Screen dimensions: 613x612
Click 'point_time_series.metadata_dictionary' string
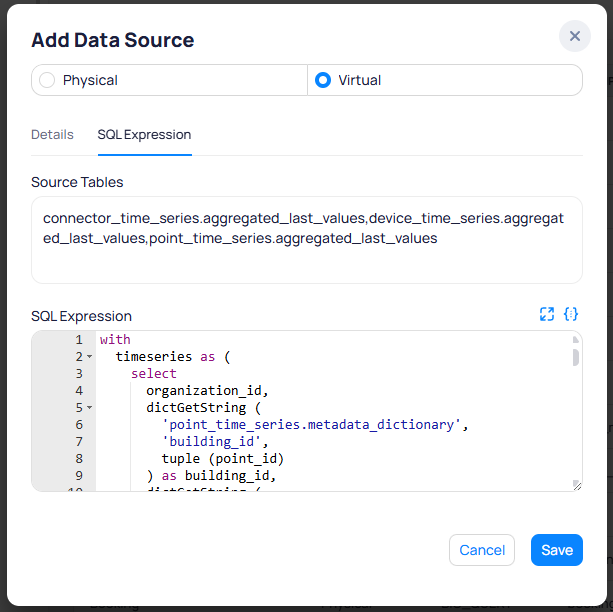pos(312,425)
